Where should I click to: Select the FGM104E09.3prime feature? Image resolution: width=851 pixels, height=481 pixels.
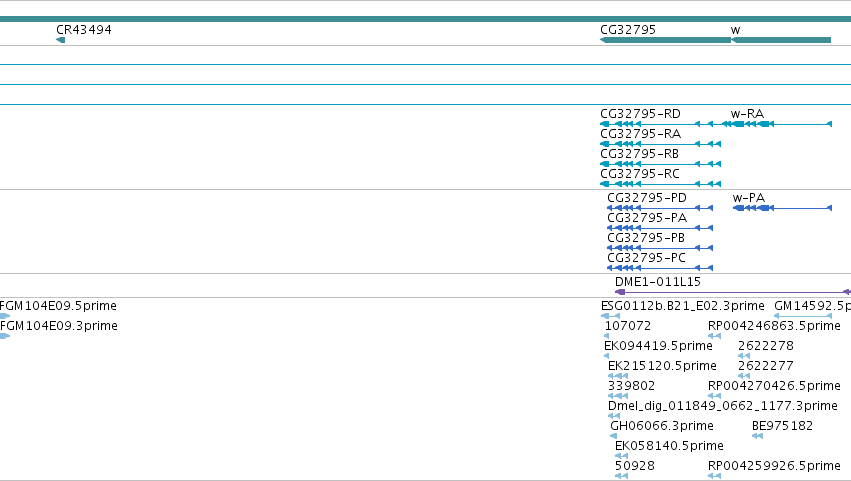point(5,336)
